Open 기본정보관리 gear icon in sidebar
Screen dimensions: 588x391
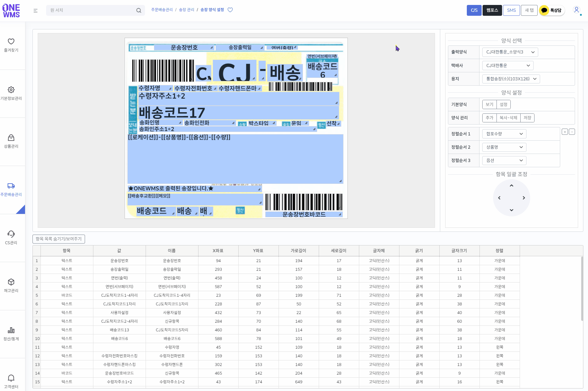tap(11, 90)
